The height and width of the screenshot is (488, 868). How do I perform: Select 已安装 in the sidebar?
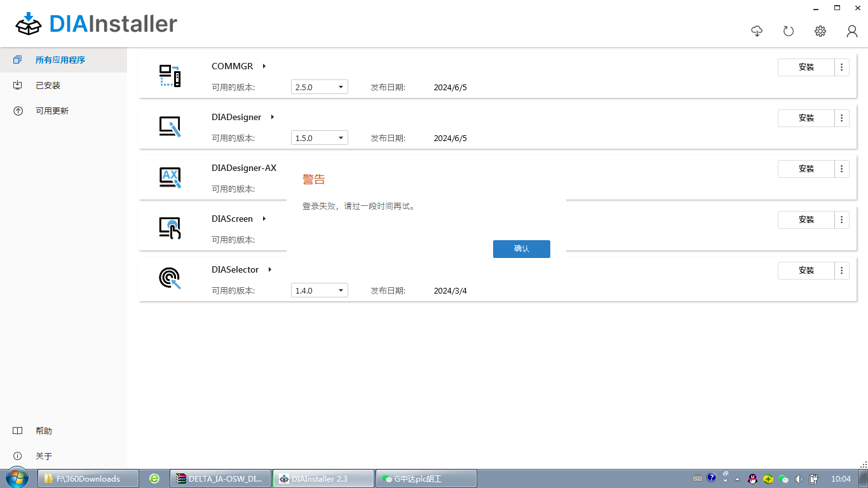point(48,85)
